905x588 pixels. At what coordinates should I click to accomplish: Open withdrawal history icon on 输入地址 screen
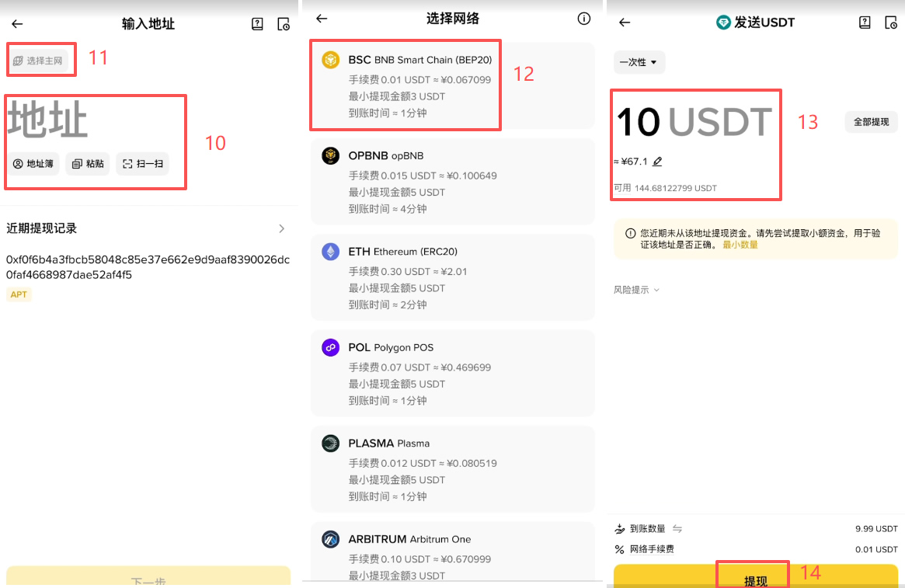click(x=284, y=23)
